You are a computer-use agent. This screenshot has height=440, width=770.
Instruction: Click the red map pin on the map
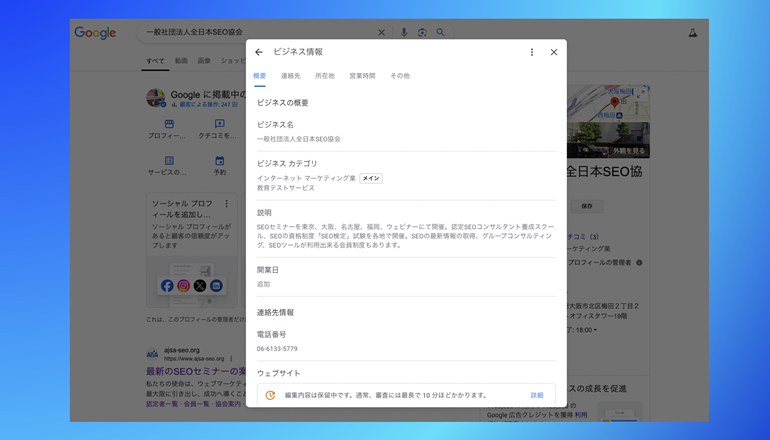(614, 102)
